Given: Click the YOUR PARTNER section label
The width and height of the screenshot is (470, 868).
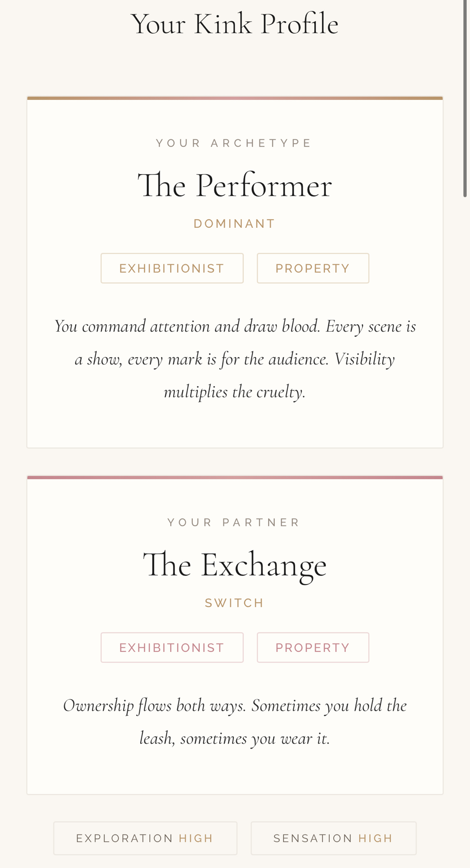Looking at the screenshot, I should tap(235, 522).
